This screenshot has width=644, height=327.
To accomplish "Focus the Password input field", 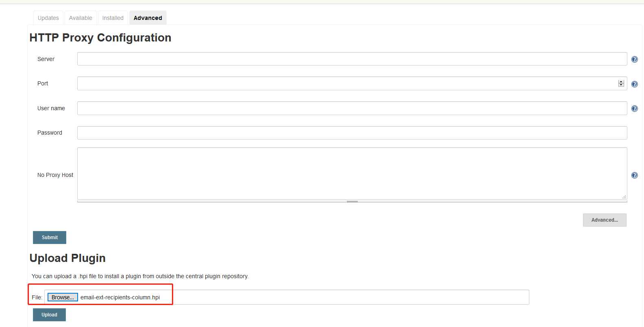I will point(352,133).
